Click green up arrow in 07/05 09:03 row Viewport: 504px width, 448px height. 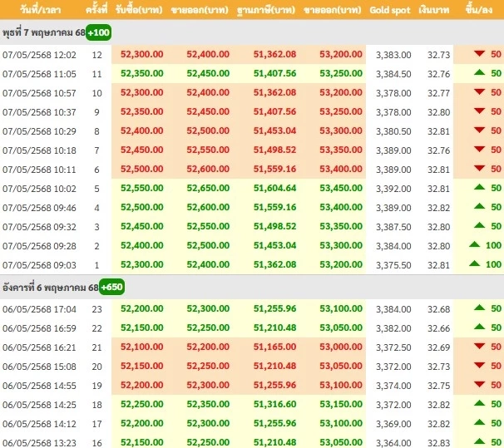475,263
